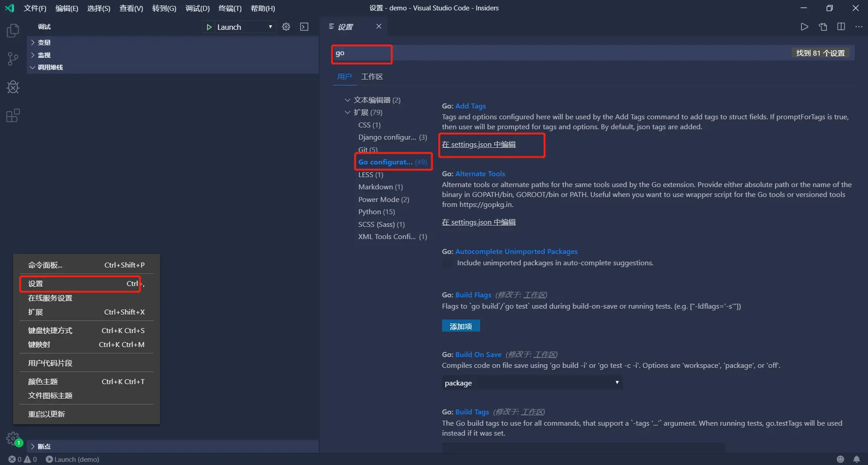Choose 颜色主题 from the manage menu
This screenshot has width=868, height=465.
click(x=86, y=382)
